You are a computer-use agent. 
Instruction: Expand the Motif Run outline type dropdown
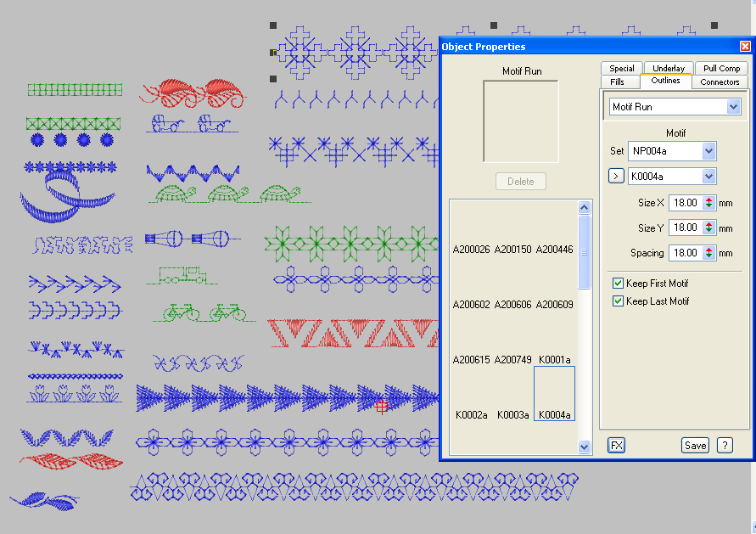[733, 107]
